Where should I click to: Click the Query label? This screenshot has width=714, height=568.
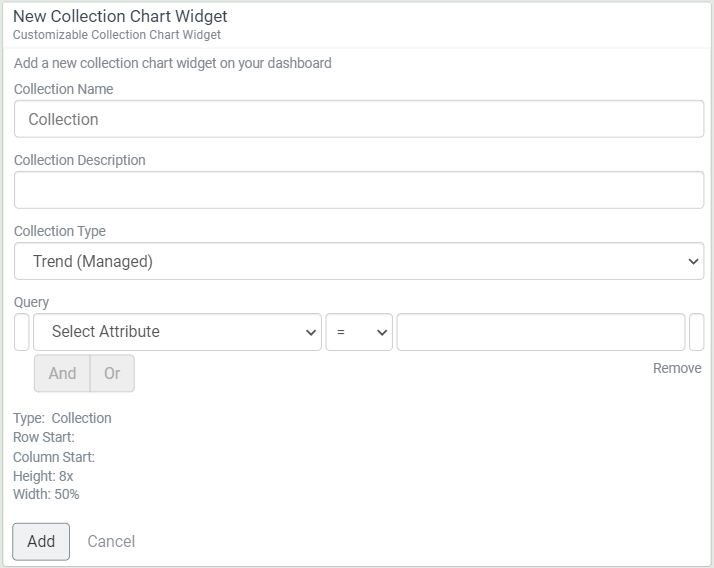tap(31, 302)
